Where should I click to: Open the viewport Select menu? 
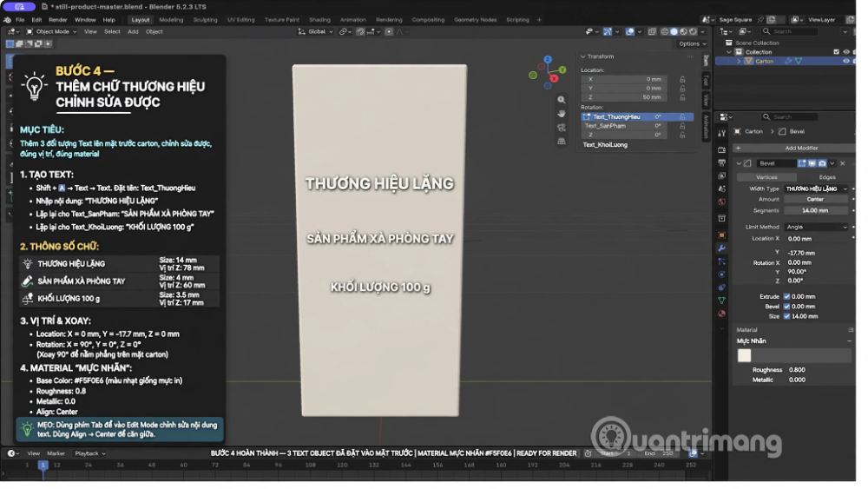112,31
